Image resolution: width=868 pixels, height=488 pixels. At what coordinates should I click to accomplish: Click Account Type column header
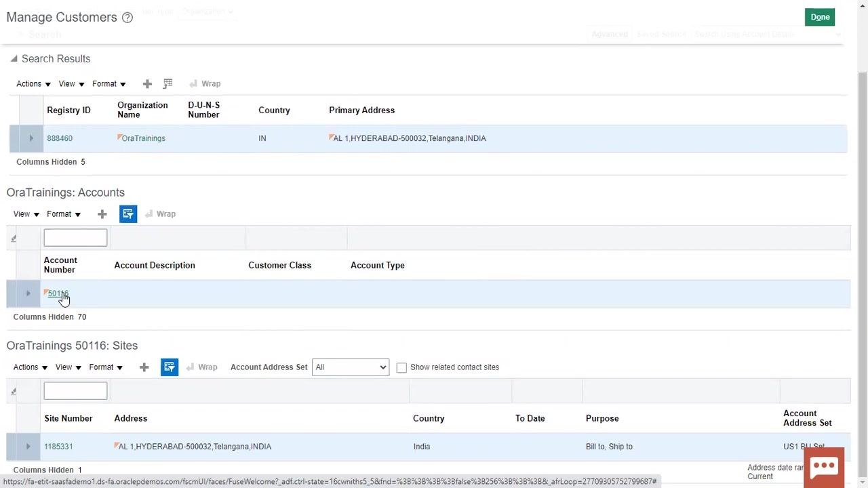[x=378, y=265]
